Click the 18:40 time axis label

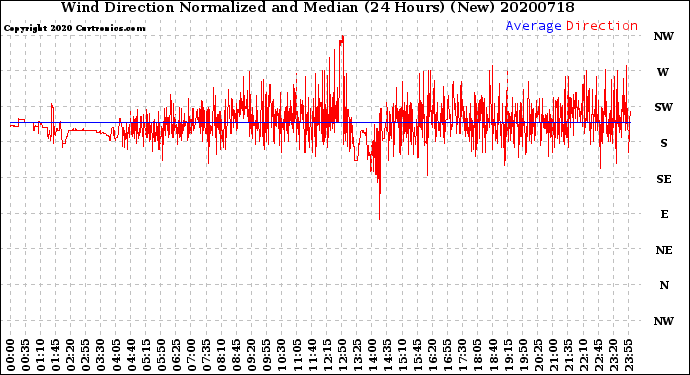pyautogui.click(x=493, y=355)
